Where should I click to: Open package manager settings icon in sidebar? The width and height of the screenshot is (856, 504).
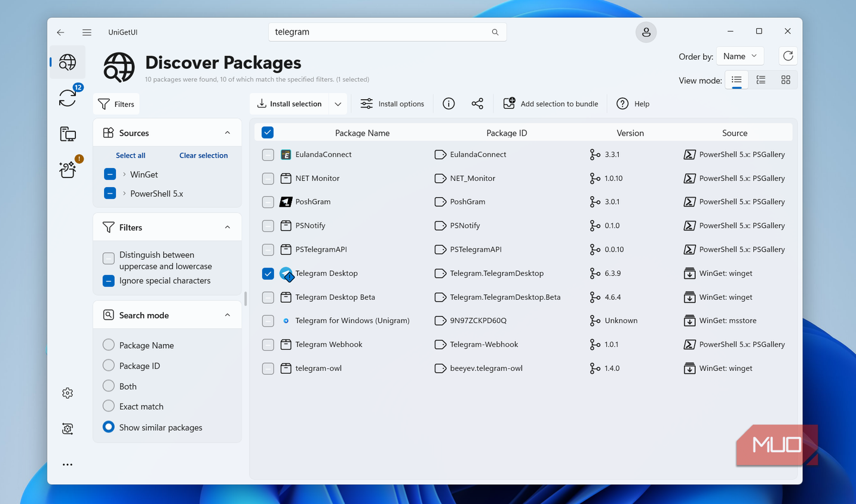point(68,429)
